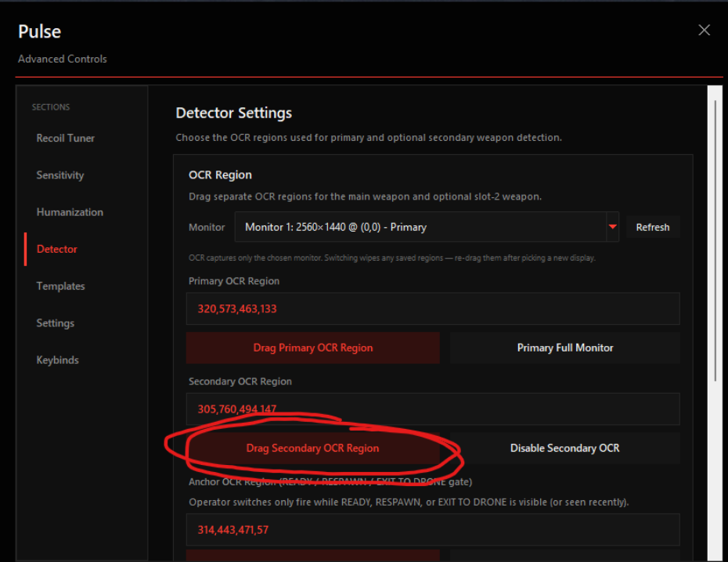Click the Primary OCR Region label
Image resolution: width=728 pixels, height=562 pixels.
(x=234, y=281)
